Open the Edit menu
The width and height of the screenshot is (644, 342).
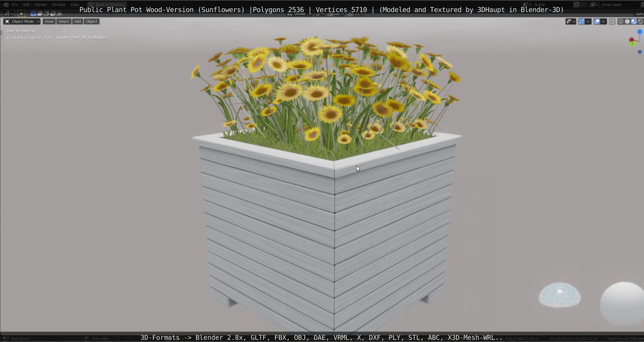point(26,4)
